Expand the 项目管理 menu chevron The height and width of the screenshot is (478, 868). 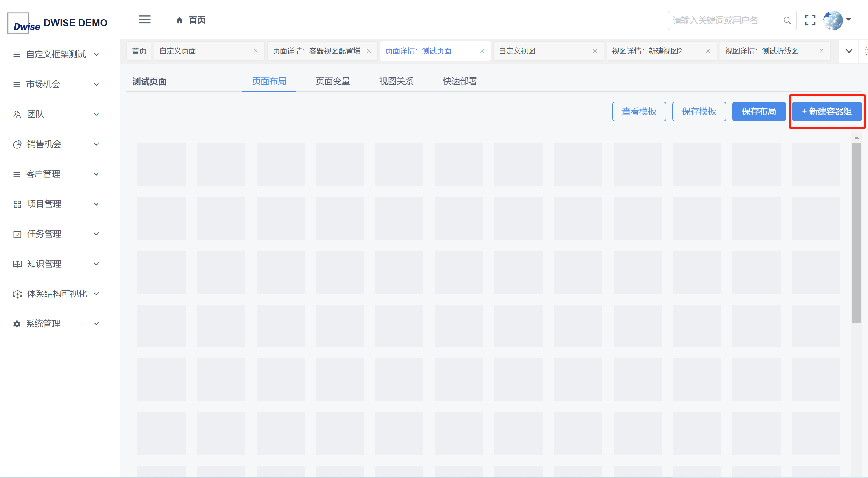96,204
